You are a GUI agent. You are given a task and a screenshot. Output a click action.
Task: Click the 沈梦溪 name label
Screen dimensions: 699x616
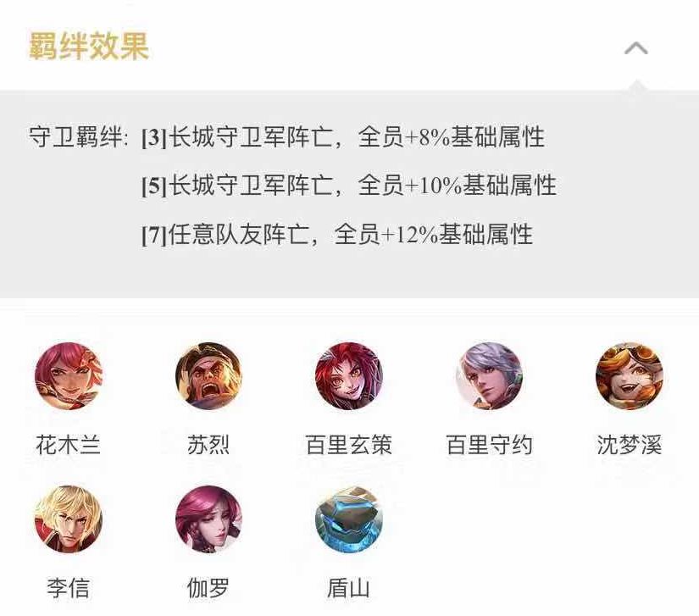click(x=630, y=445)
